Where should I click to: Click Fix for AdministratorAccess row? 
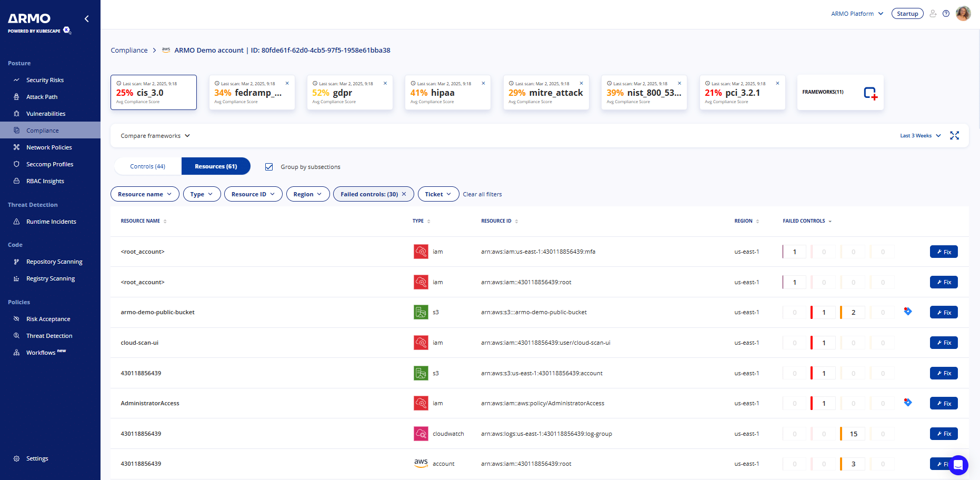(x=944, y=403)
